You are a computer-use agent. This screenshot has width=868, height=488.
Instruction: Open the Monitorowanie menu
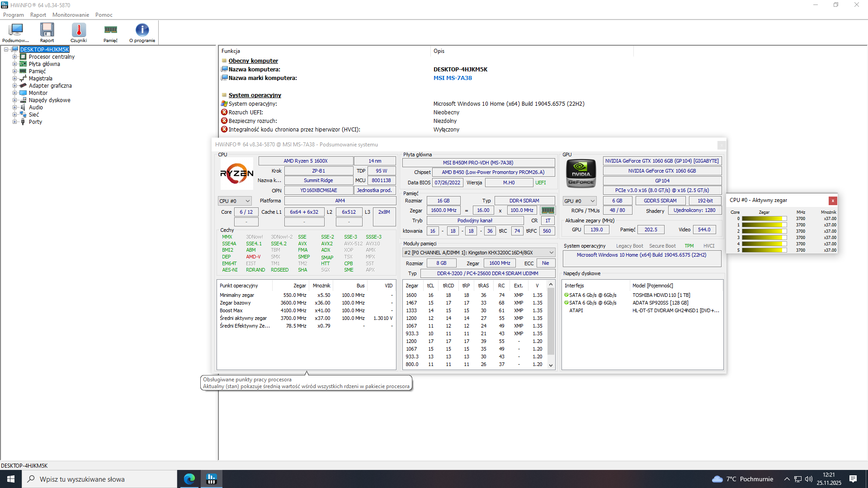(71, 15)
